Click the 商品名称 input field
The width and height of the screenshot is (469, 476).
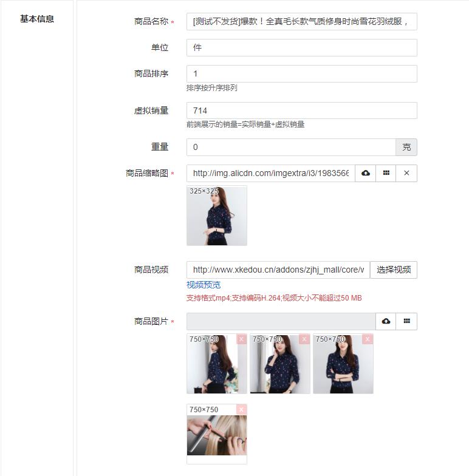tap(301, 22)
